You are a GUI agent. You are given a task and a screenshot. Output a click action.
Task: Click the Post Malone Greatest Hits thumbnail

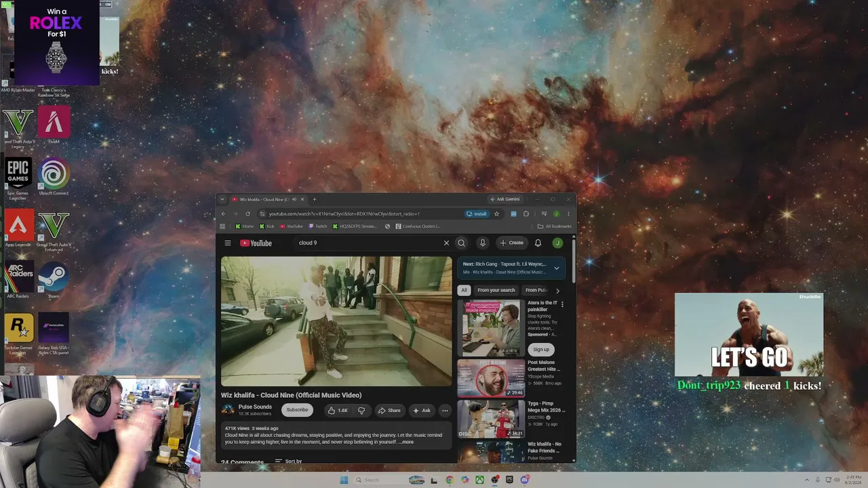pos(491,378)
